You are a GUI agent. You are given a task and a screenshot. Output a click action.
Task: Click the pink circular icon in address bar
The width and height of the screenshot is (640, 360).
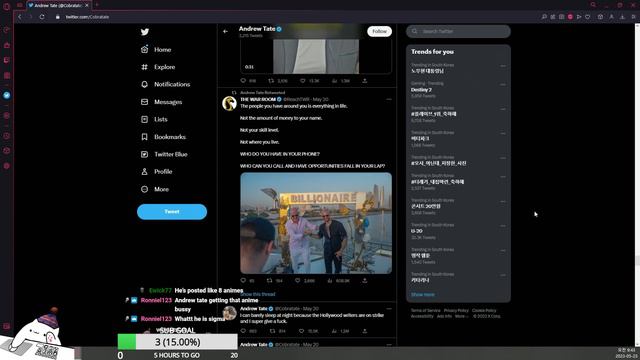point(570,17)
